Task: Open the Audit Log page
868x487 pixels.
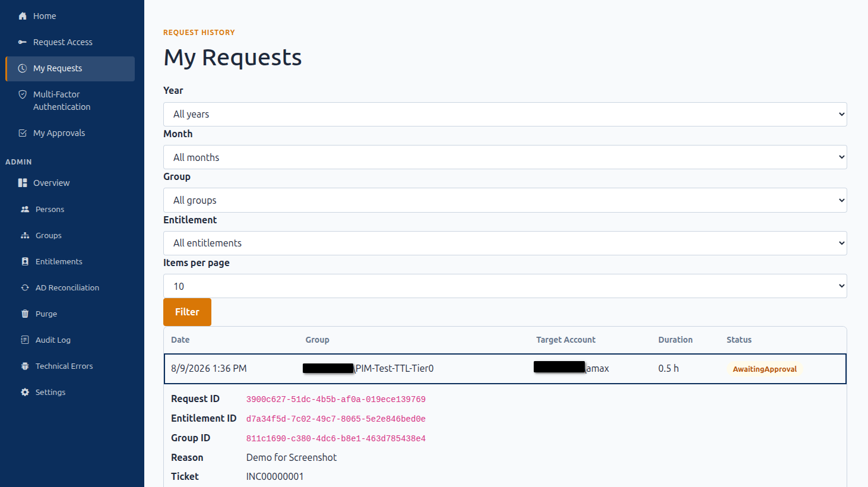Action: click(x=70, y=340)
